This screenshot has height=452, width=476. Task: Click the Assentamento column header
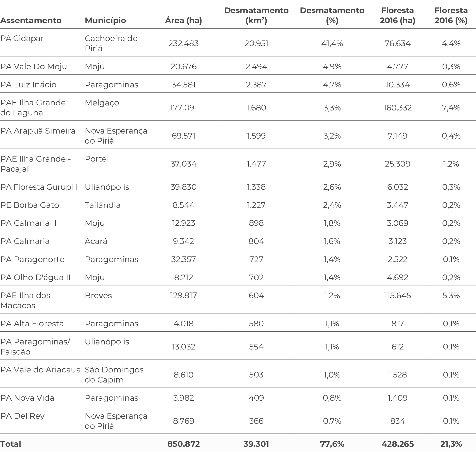(x=31, y=21)
